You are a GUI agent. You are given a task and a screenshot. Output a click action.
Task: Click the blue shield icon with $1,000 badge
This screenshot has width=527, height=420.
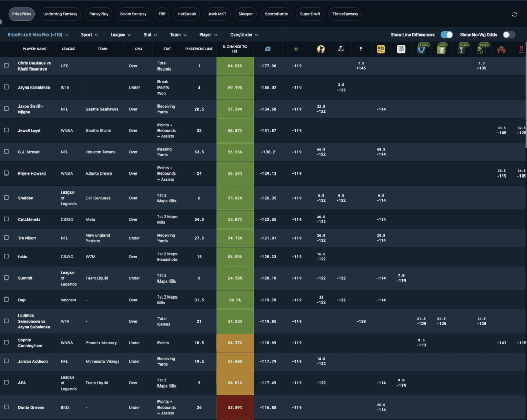coord(422,48)
